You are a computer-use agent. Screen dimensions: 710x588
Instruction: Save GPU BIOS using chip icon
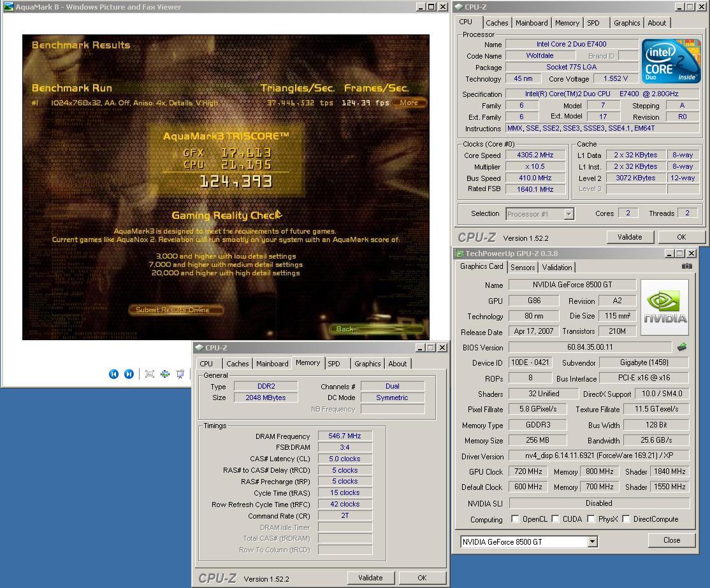coord(682,347)
